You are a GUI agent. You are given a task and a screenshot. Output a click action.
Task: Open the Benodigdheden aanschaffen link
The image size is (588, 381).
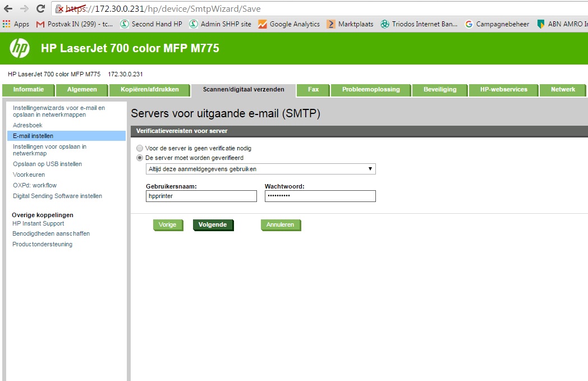pos(51,233)
